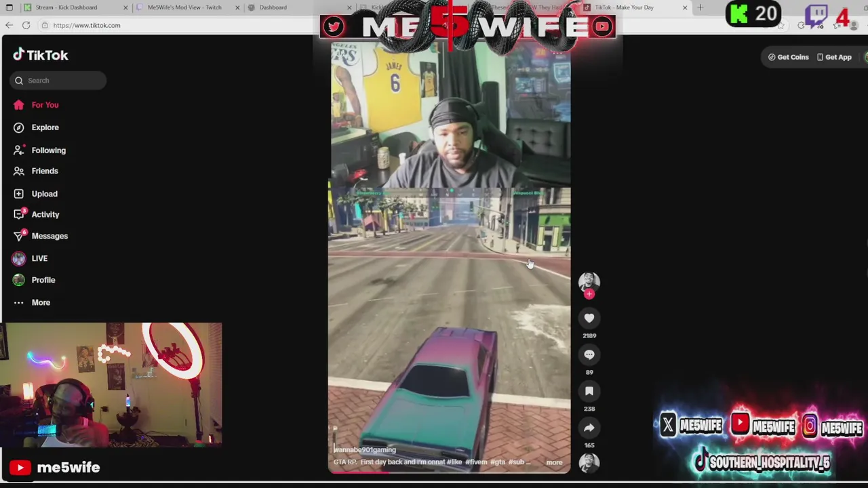Reload the page
868x488 pixels.
(x=26, y=25)
